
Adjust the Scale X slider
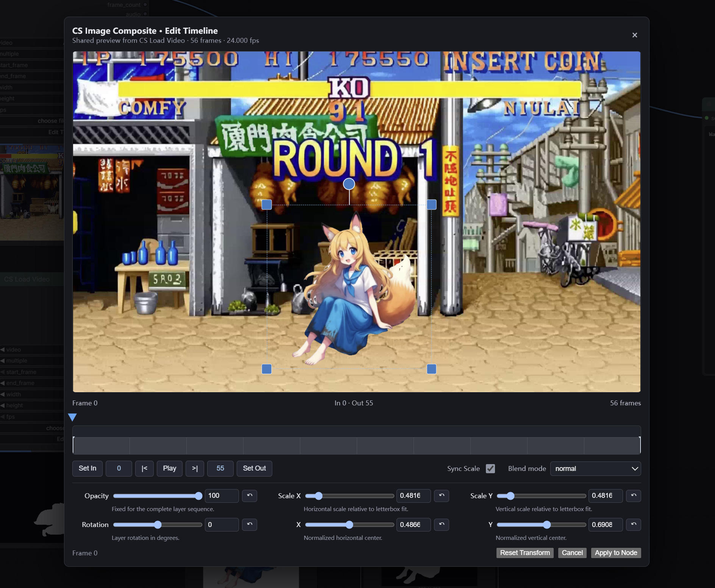[350, 496]
